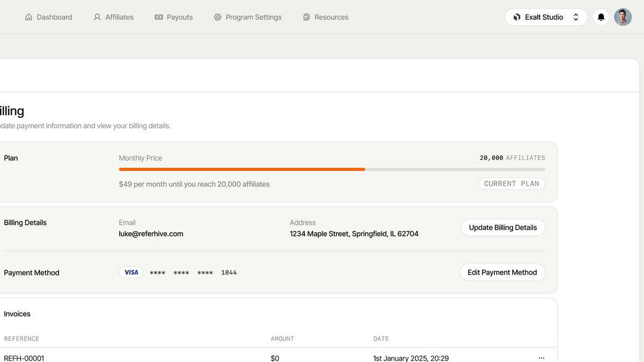644x362 pixels.
Task: Click Update Billing Details button
Action: click(503, 227)
